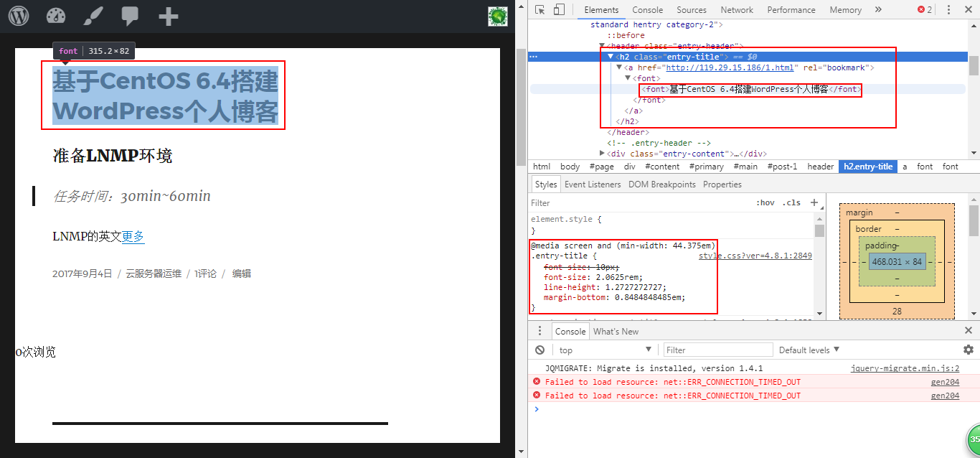
Task: Switch to the Console tab in the top bar
Action: 647,10
